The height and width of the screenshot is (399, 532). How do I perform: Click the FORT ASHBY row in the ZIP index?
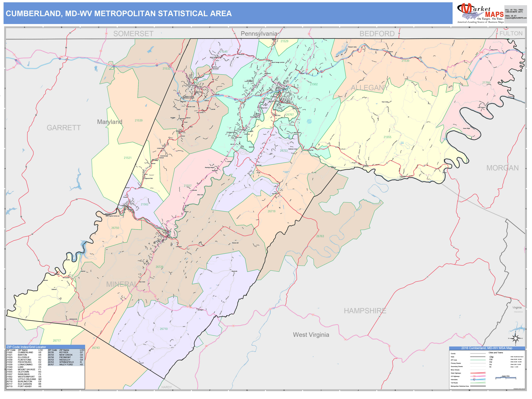[24, 386]
